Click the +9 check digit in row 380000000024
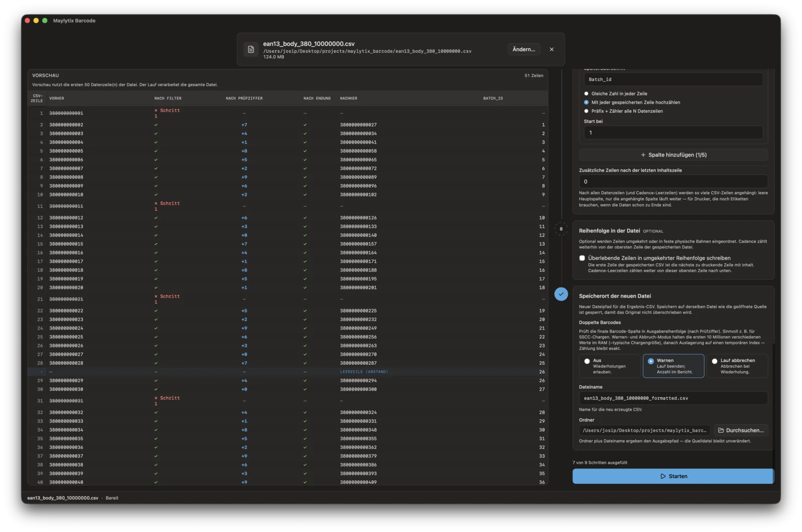This screenshot has width=802, height=532. click(244, 328)
